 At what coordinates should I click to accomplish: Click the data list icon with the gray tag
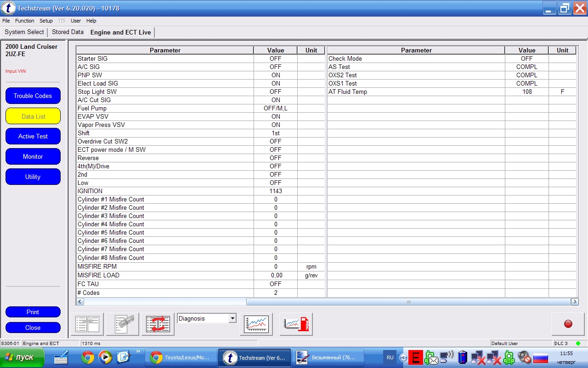coord(123,324)
